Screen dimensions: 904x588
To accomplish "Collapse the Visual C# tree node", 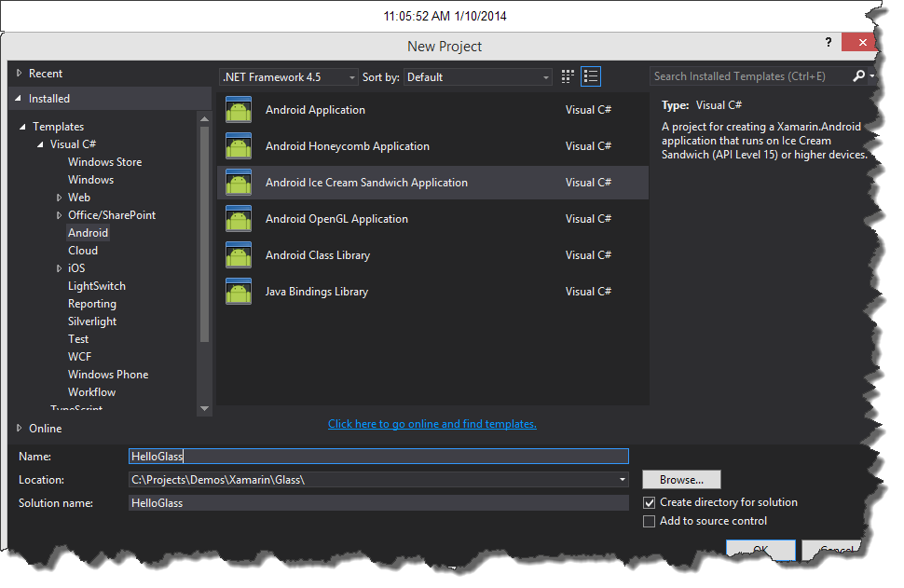I will [40, 144].
